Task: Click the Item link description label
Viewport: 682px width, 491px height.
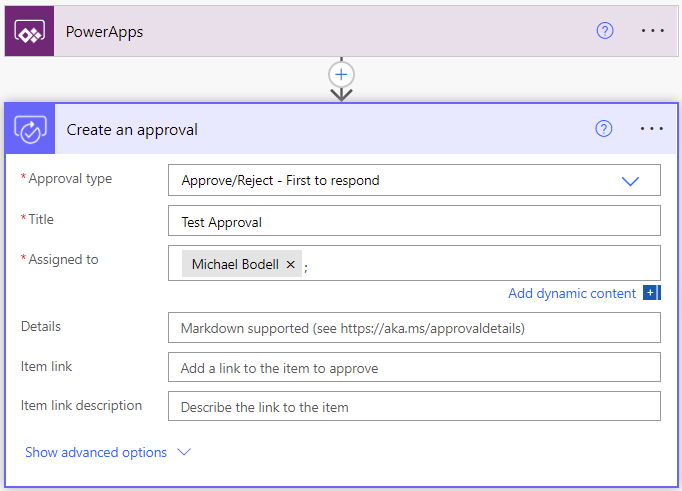Action: pos(81,406)
